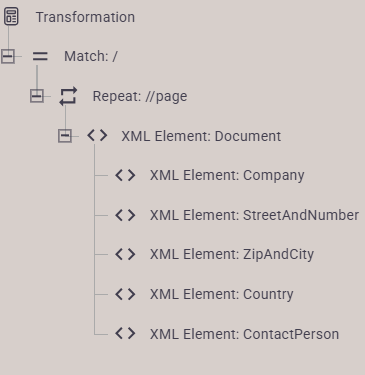Screen dimensions: 365x375
Task: Select the Transformation tree label
Action: point(85,17)
